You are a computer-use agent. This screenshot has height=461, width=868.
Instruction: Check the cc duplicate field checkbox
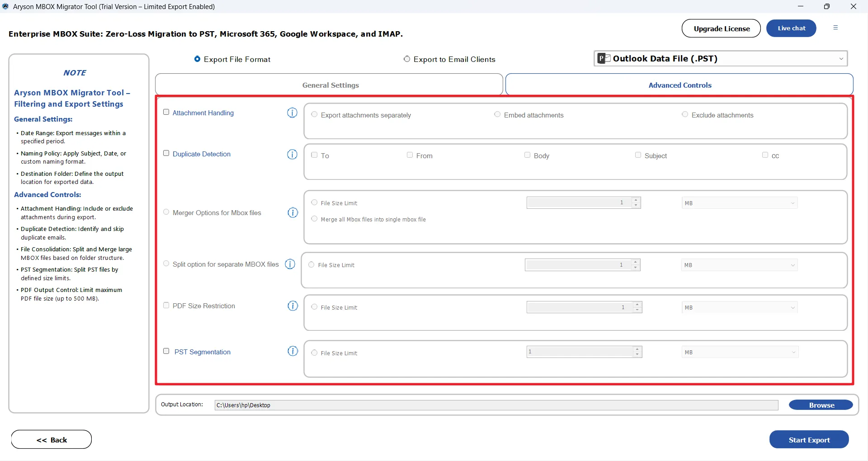765,155
